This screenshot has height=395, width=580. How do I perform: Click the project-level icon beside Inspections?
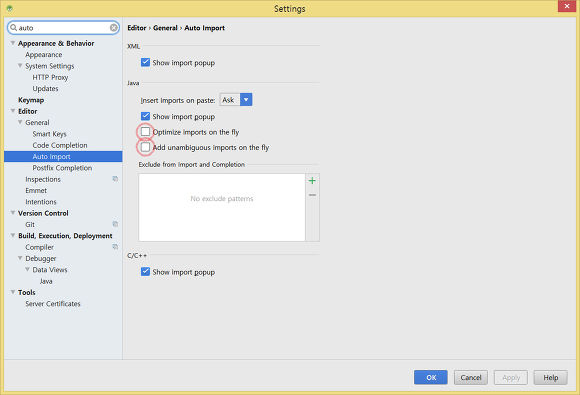tap(115, 179)
